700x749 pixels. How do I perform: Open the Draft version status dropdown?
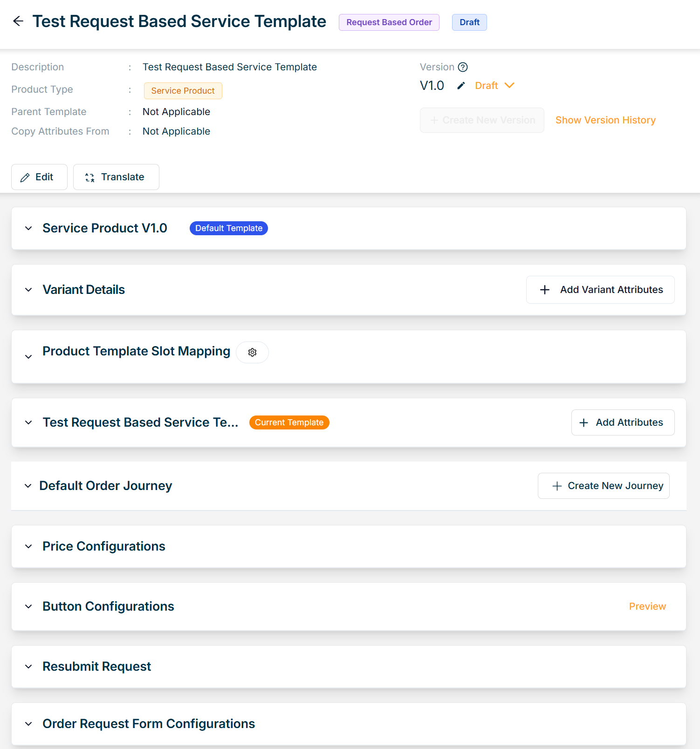coord(494,86)
